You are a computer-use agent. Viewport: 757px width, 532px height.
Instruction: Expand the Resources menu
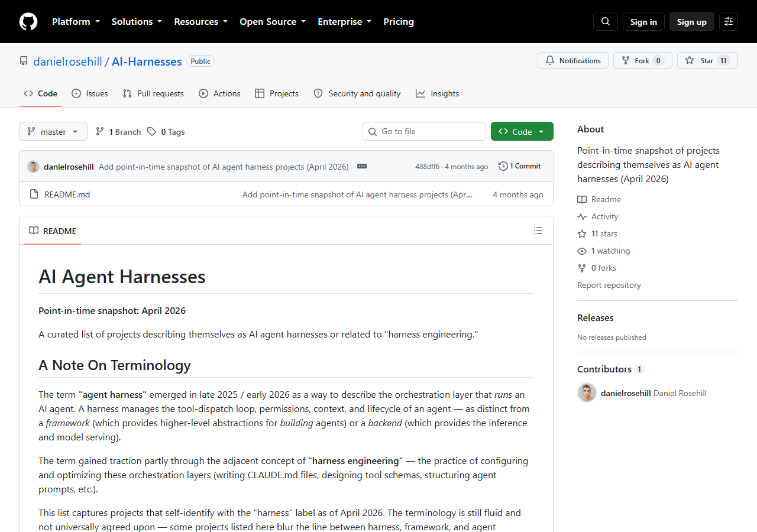pos(200,21)
